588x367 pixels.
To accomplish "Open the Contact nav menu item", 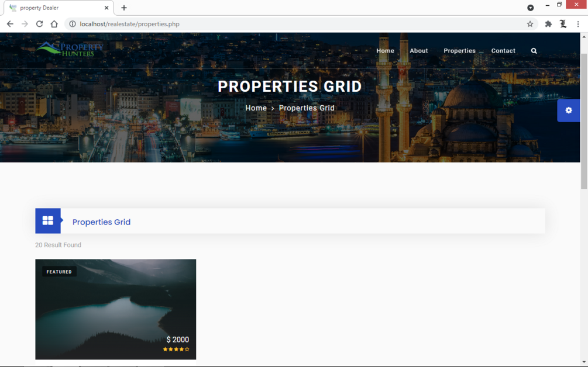I will pyautogui.click(x=503, y=51).
